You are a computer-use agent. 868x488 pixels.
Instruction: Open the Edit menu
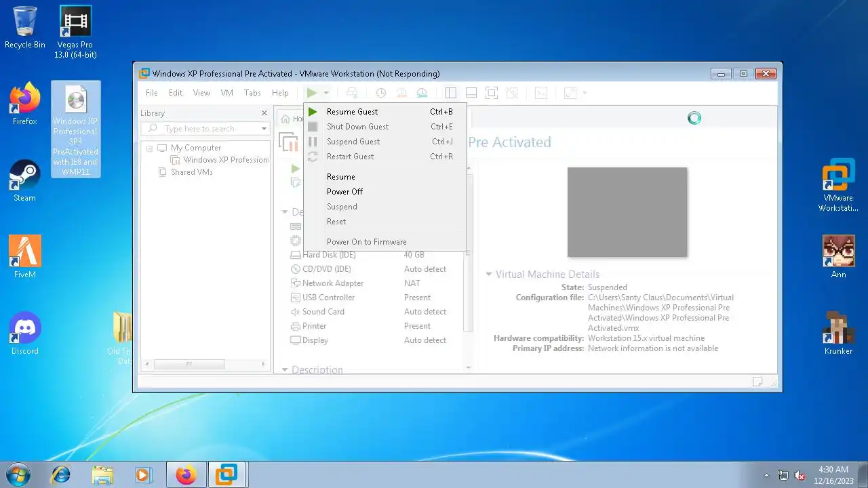click(176, 93)
